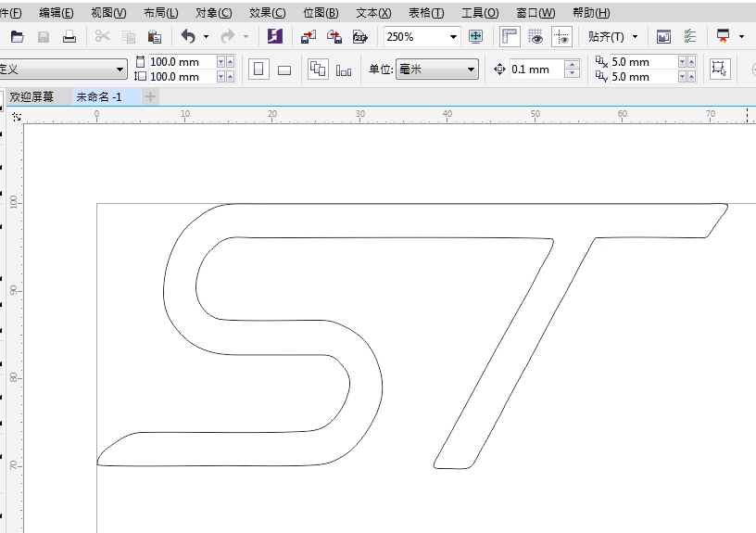Open the 文本(X) menu

tap(373, 13)
